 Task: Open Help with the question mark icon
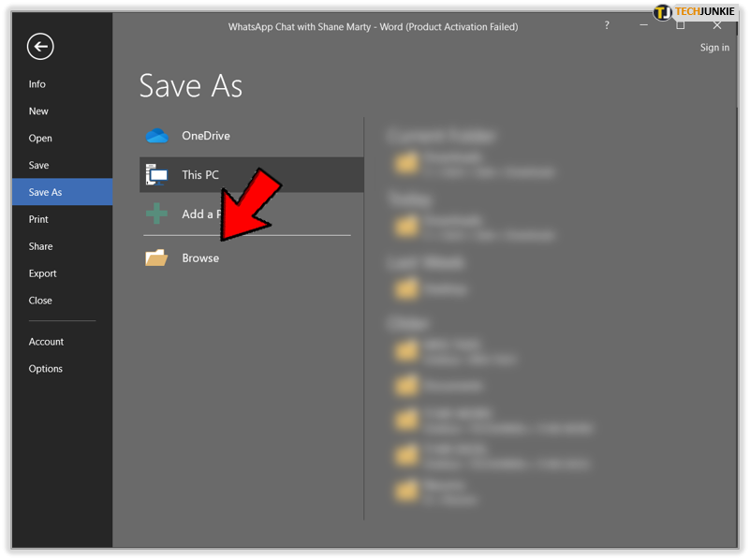607,25
